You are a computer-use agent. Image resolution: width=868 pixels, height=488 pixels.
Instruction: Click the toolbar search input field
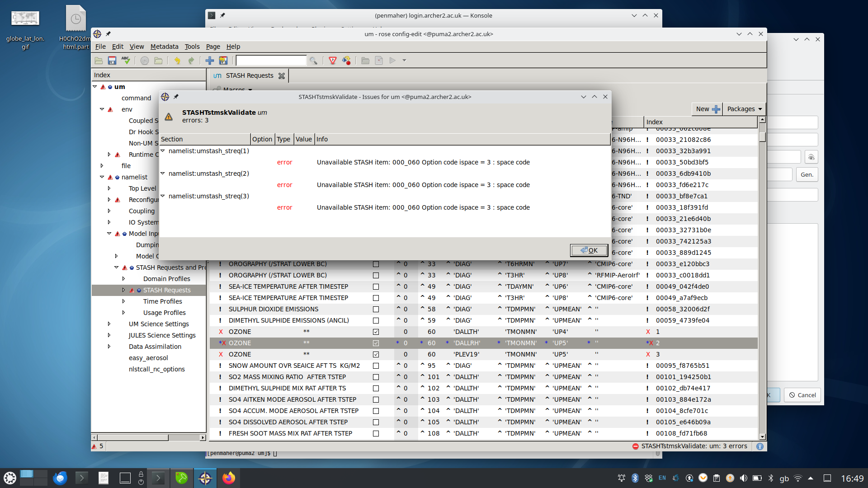(x=271, y=61)
